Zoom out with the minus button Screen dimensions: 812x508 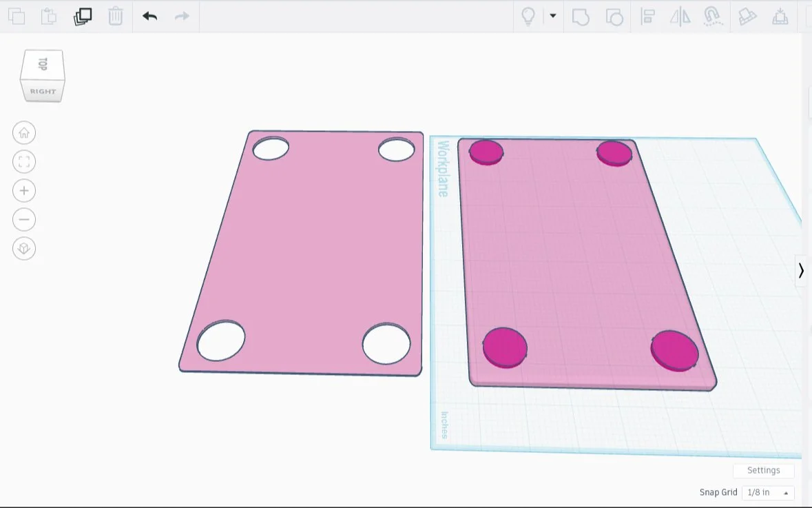24,219
